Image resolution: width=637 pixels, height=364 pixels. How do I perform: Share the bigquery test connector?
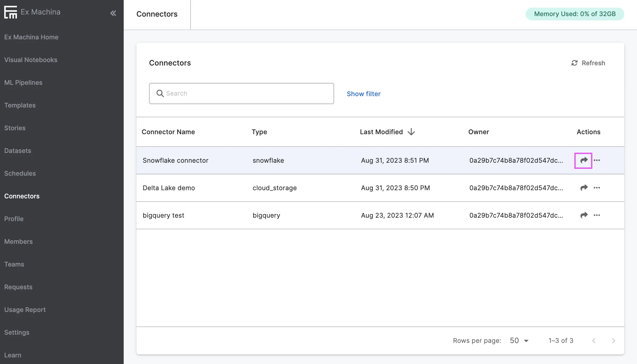[584, 215]
